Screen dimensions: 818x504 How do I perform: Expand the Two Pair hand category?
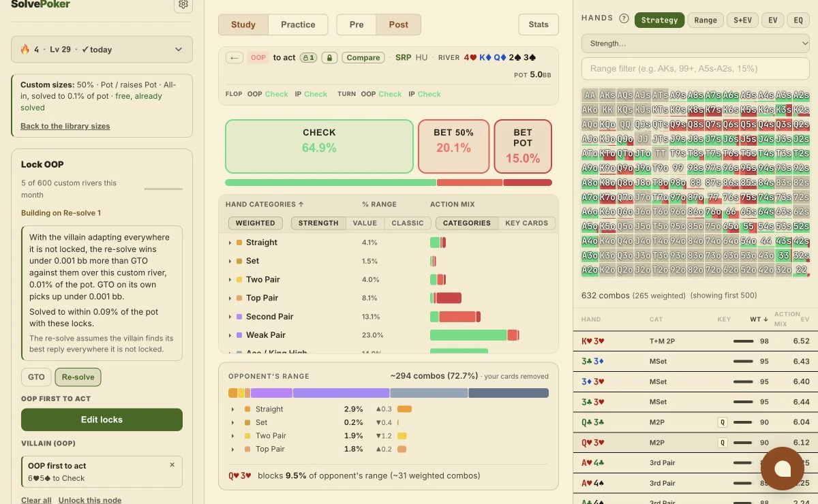pyautogui.click(x=230, y=279)
